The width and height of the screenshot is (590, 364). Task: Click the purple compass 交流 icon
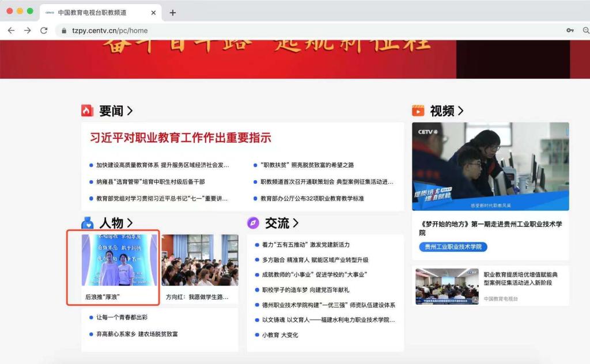(x=253, y=223)
